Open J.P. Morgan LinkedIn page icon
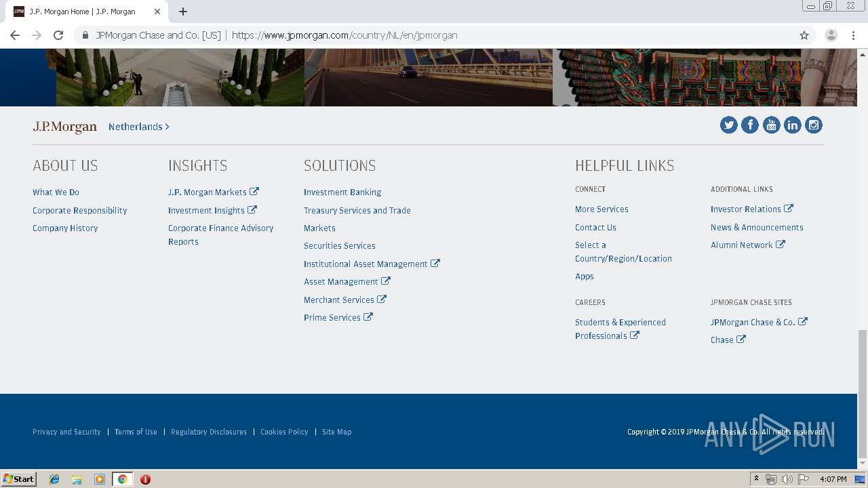Viewport: 868px width, 488px height. (792, 125)
